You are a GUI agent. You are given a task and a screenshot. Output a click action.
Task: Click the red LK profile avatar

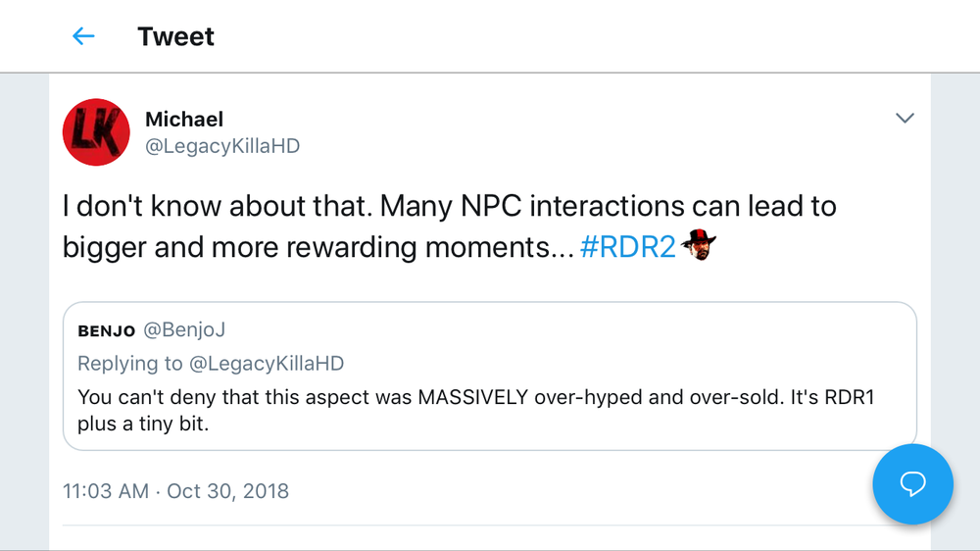tap(96, 132)
